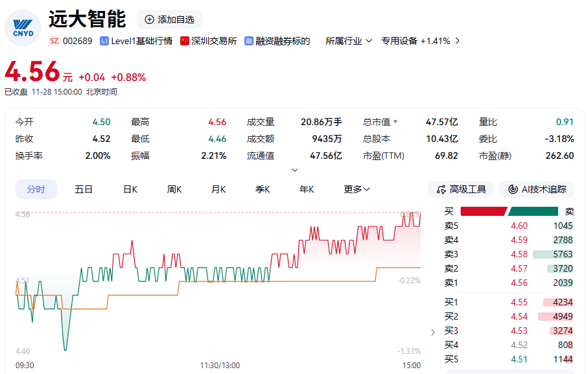Click the plus icon in 添加自选
Image resolution: width=588 pixels, height=374 pixels.
click(x=150, y=19)
